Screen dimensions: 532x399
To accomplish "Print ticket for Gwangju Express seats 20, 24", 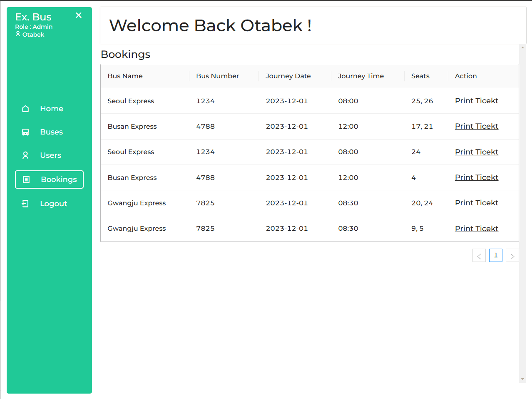I will pyautogui.click(x=476, y=203).
